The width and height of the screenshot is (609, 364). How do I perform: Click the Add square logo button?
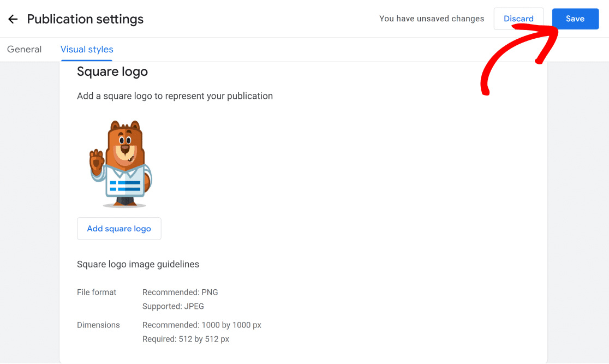pyautogui.click(x=119, y=229)
